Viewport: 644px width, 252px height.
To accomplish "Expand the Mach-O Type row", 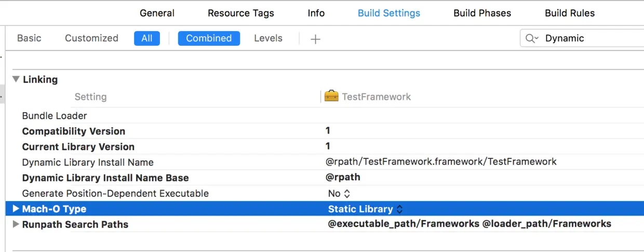I will (x=16, y=209).
